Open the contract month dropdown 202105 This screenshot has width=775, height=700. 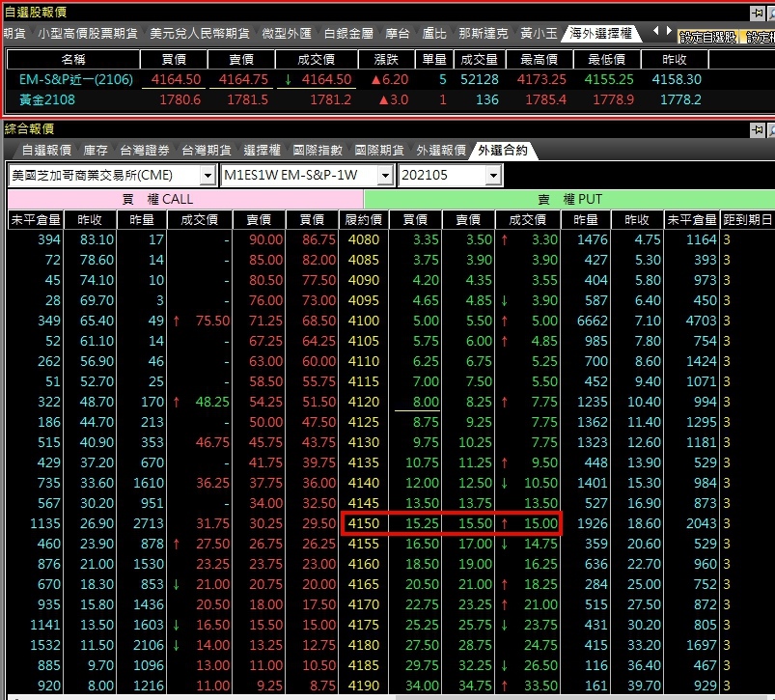[493, 175]
